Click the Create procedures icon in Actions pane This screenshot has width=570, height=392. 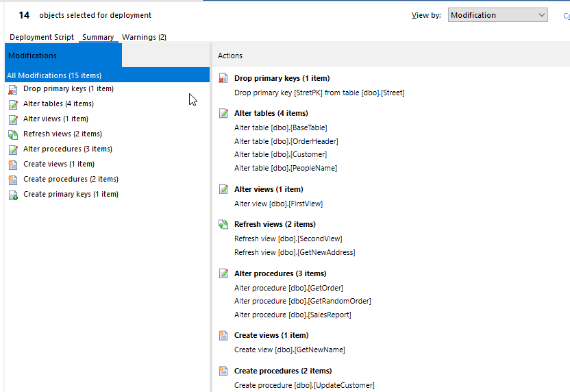(223, 371)
